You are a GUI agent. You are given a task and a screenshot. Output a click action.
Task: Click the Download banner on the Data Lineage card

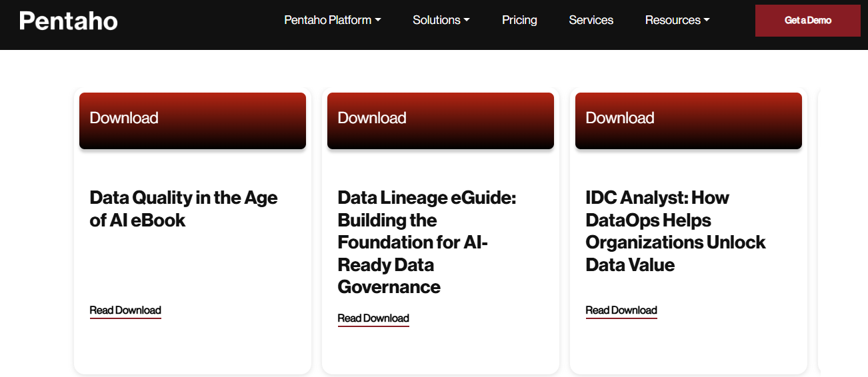441,121
